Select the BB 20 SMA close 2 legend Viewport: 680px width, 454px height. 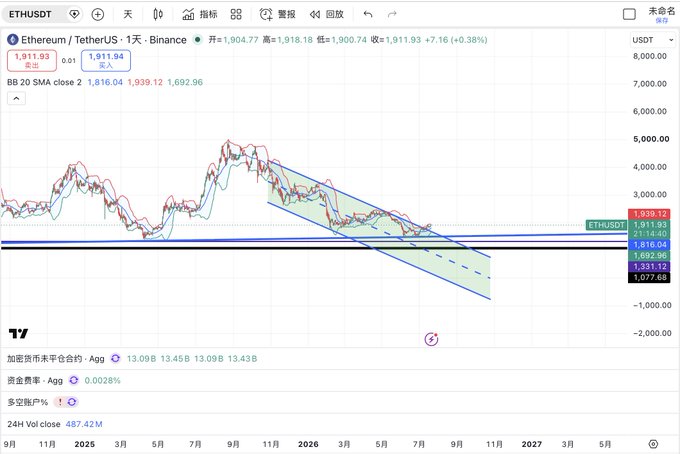(44, 82)
